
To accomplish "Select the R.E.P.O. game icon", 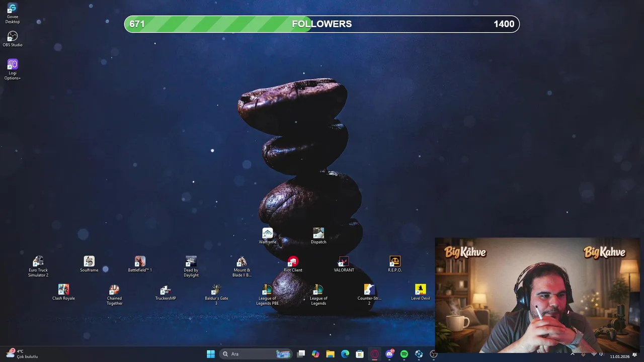I will click(x=395, y=264).
